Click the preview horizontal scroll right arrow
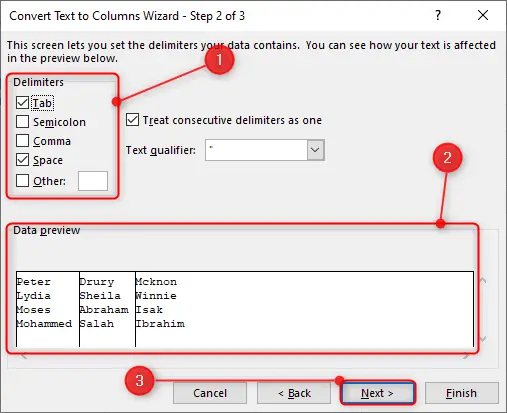Screen dimensions: 507x413 [x=466, y=356]
